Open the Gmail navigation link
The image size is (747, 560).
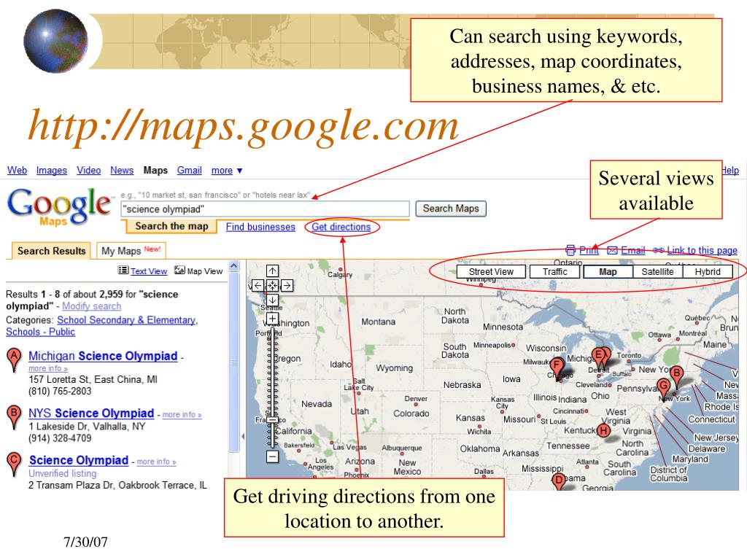click(x=190, y=170)
